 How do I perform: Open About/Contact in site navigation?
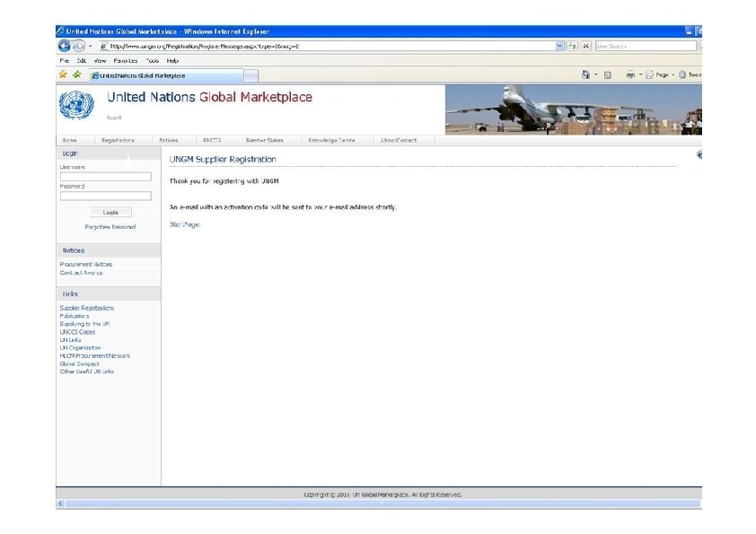(x=399, y=140)
